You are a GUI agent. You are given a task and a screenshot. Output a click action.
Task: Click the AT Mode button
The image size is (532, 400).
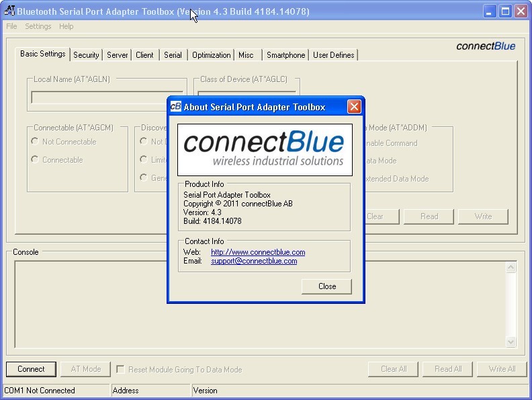point(85,369)
